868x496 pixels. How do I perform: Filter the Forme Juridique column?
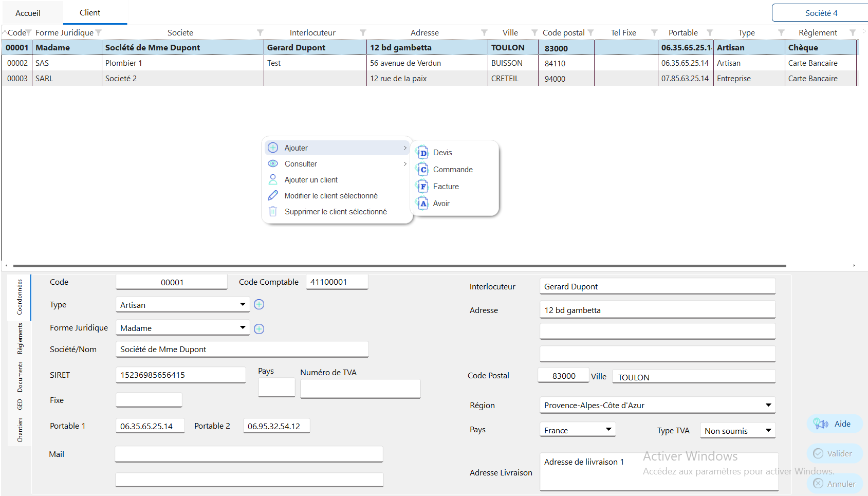pos(98,32)
